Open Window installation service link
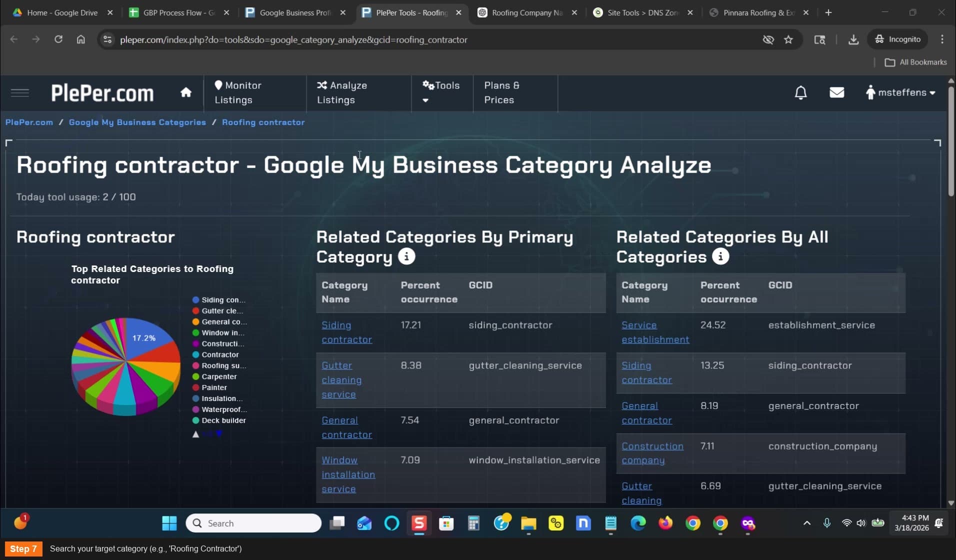956x560 pixels. click(x=348, y=474)
